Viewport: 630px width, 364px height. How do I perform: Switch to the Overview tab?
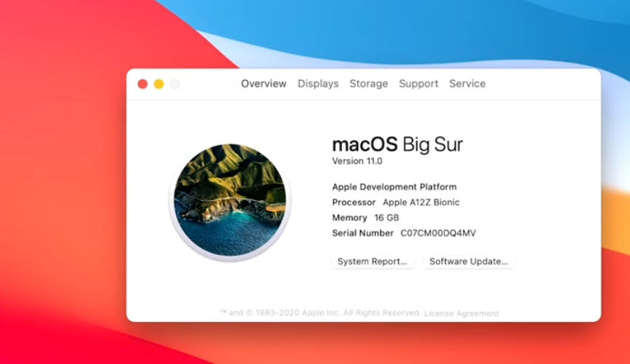tap(264, 84)
